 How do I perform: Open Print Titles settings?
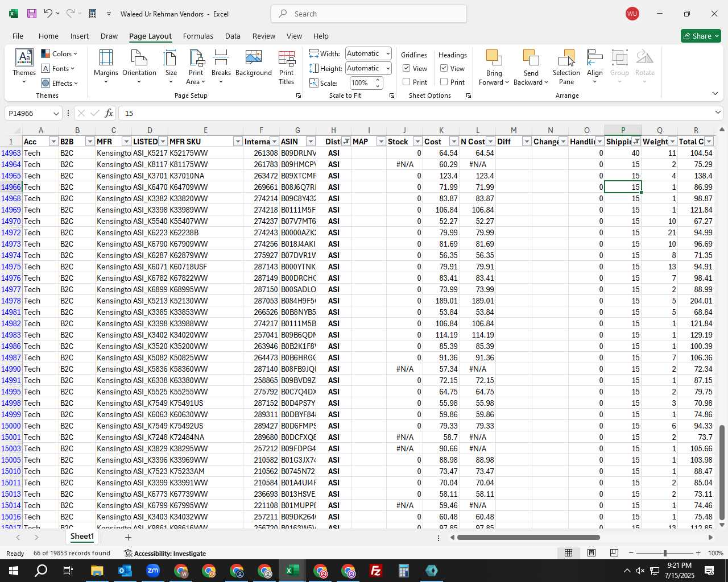tap(287, 67)
